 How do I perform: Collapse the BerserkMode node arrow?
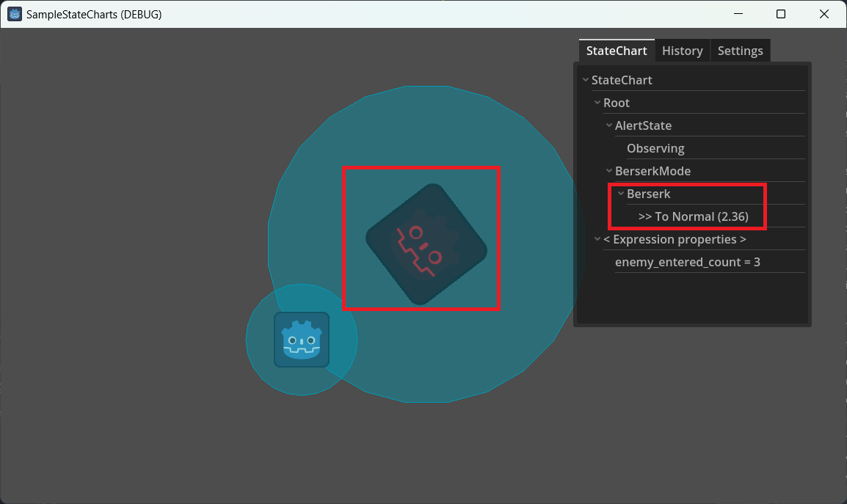[609, 171]
